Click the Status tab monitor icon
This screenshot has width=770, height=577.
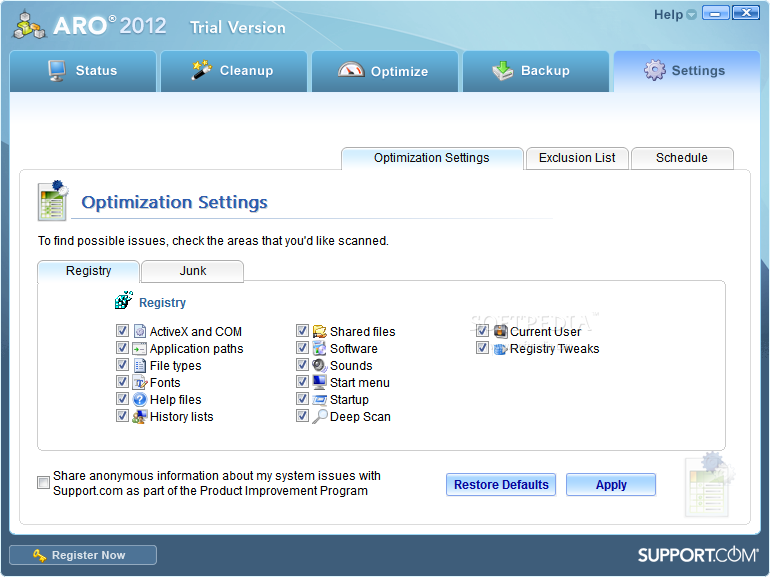pyautogui.click(x=57, y=71)
